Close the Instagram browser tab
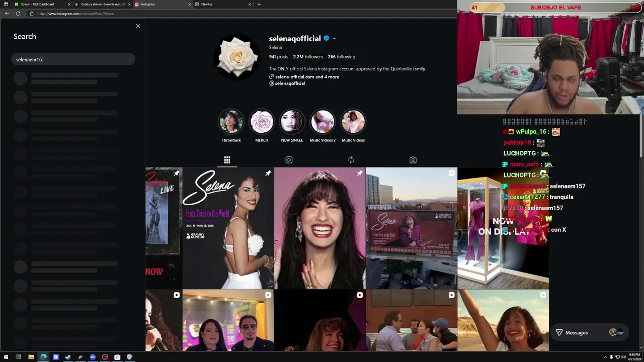Viewport: 644px width, 362px height. tap(190, 4)
